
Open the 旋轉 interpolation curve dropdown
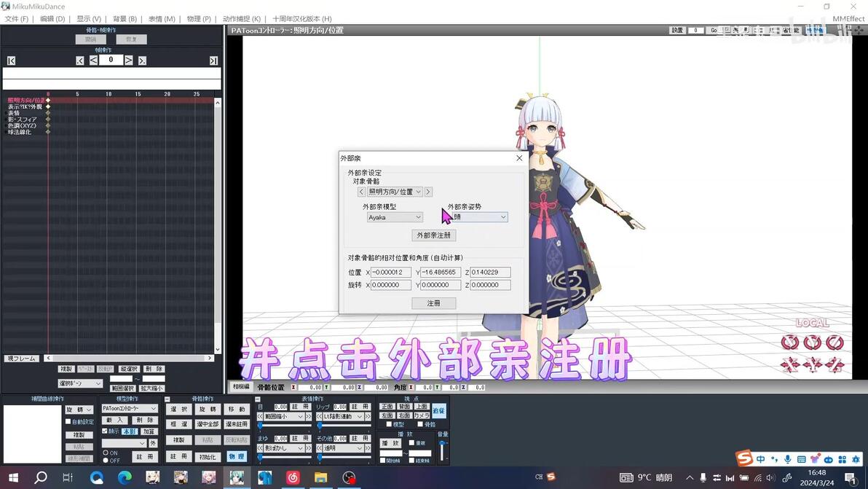point(79,410)
